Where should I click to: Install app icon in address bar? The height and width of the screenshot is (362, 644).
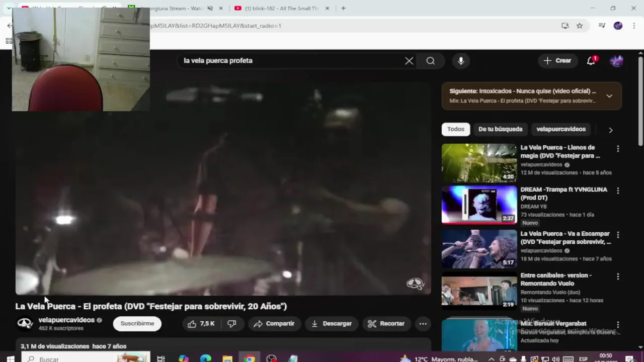tap(565, 26)
